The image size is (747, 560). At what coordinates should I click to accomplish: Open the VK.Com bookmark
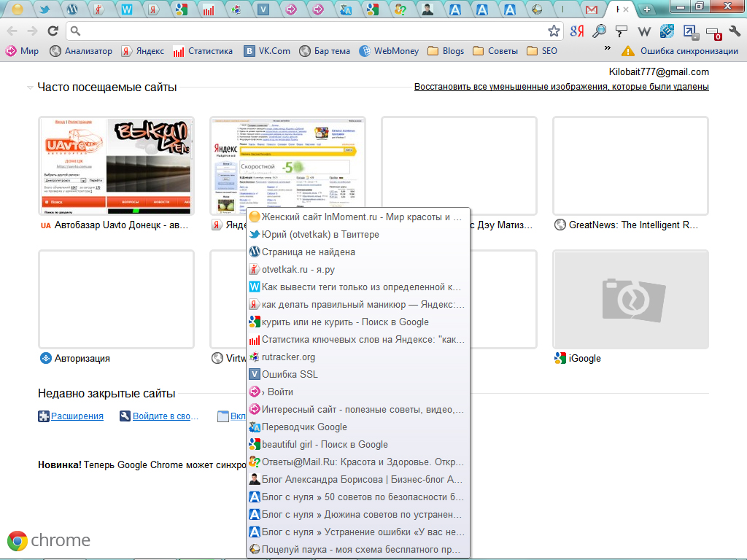[267, 51]
